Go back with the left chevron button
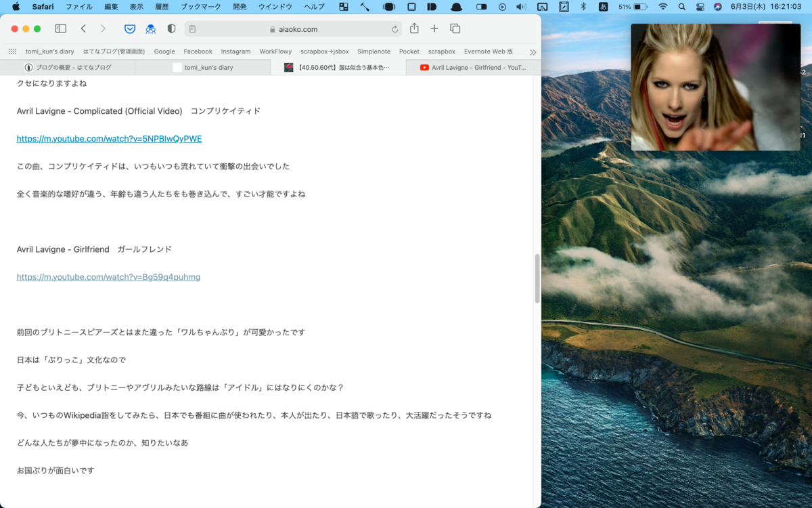This screenshot has height=508, width=812. [83, 29]
